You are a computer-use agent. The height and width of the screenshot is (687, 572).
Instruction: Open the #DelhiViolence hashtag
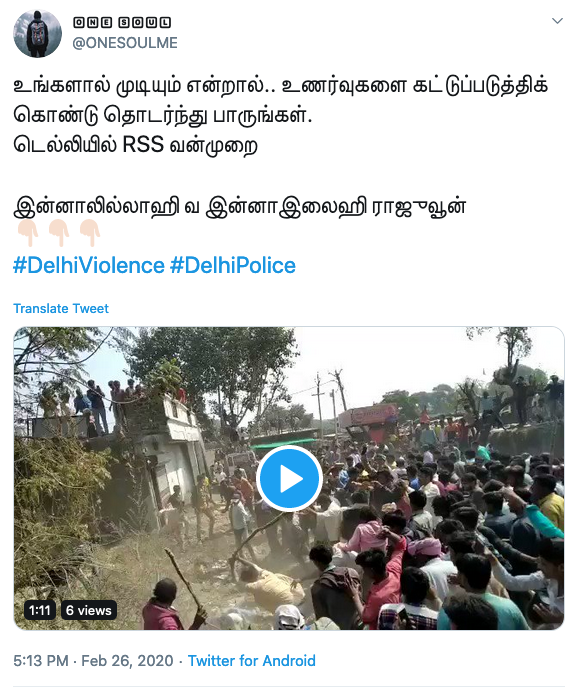coord(89,266)
